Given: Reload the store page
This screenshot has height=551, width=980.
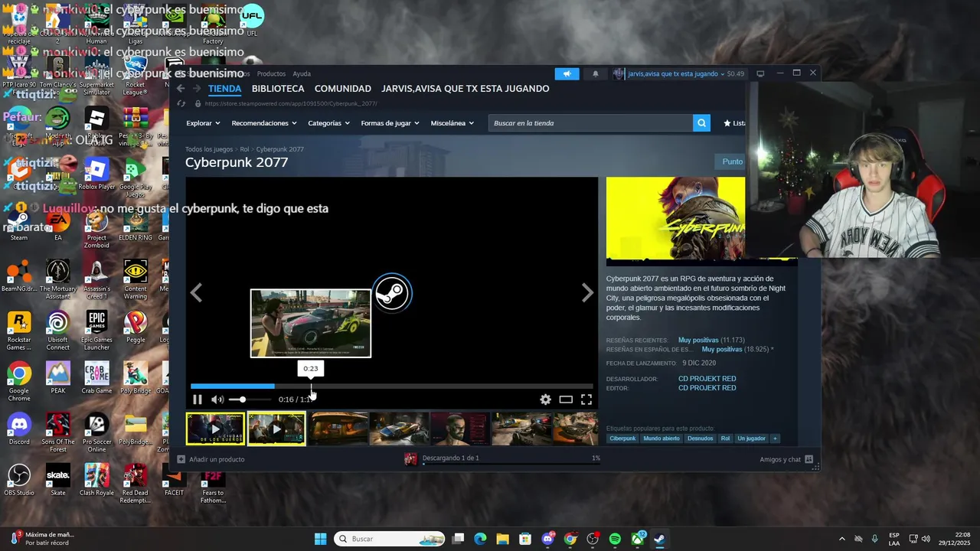Looking at the screenshot, I should tap(181, 103).
